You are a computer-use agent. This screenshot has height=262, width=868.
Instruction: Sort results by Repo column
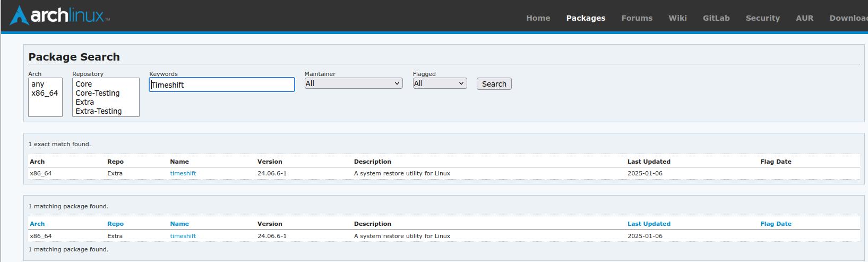tap(115, 224)
